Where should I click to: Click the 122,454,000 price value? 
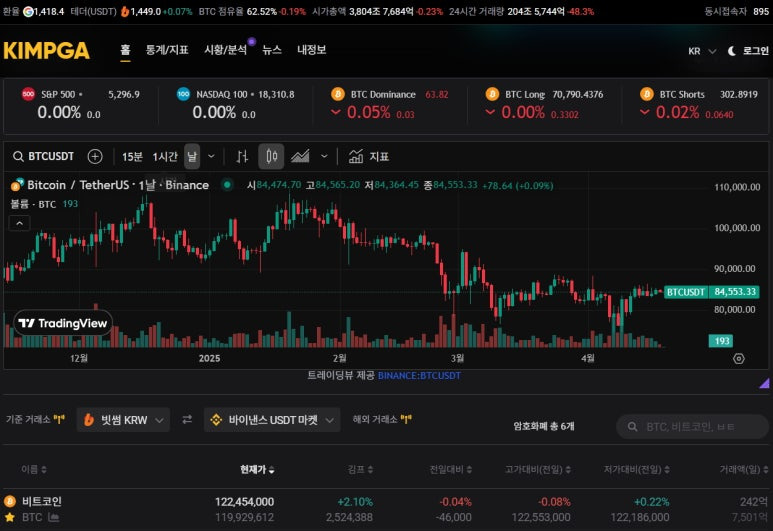pyautogui.click(x=245, y=502)
